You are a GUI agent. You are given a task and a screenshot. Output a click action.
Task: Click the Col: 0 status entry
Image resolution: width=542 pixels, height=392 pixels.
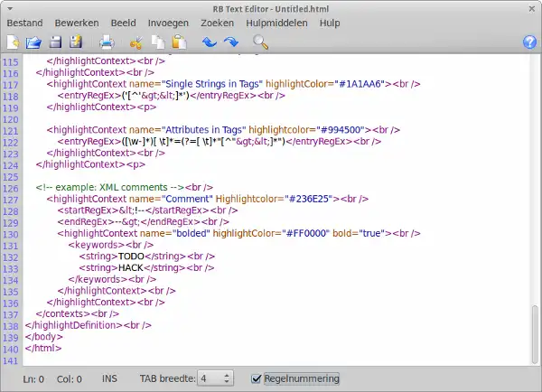tap(70, 379)
